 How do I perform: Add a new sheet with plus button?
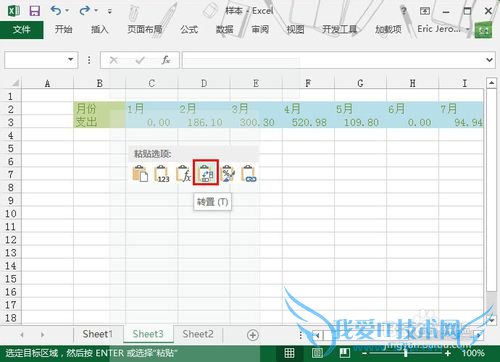253,335
